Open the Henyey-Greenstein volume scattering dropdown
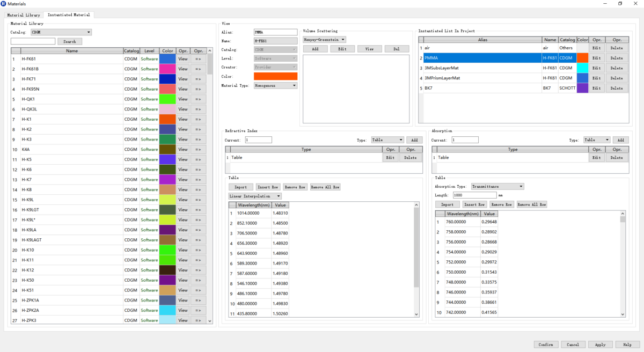The height and width of the screenshot is (352, 644). pos(324,40)
